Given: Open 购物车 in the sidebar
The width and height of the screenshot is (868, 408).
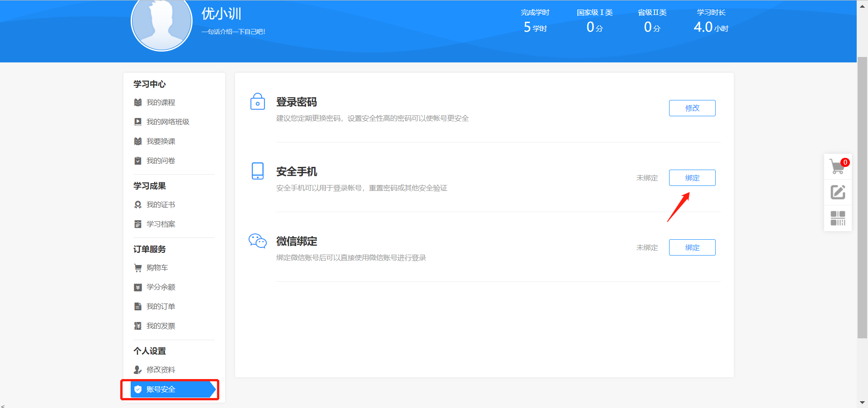Looking at the screenshot, I should point(157,268).
